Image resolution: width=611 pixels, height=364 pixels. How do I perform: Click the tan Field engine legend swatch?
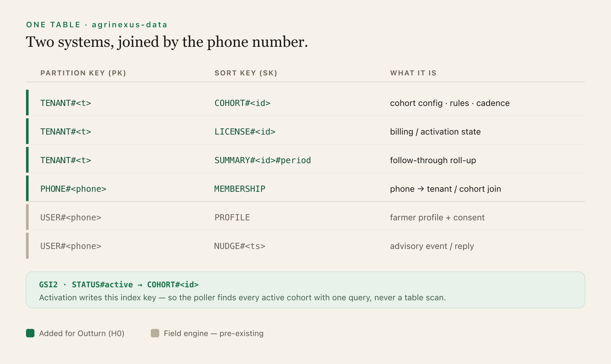(155, 333)
